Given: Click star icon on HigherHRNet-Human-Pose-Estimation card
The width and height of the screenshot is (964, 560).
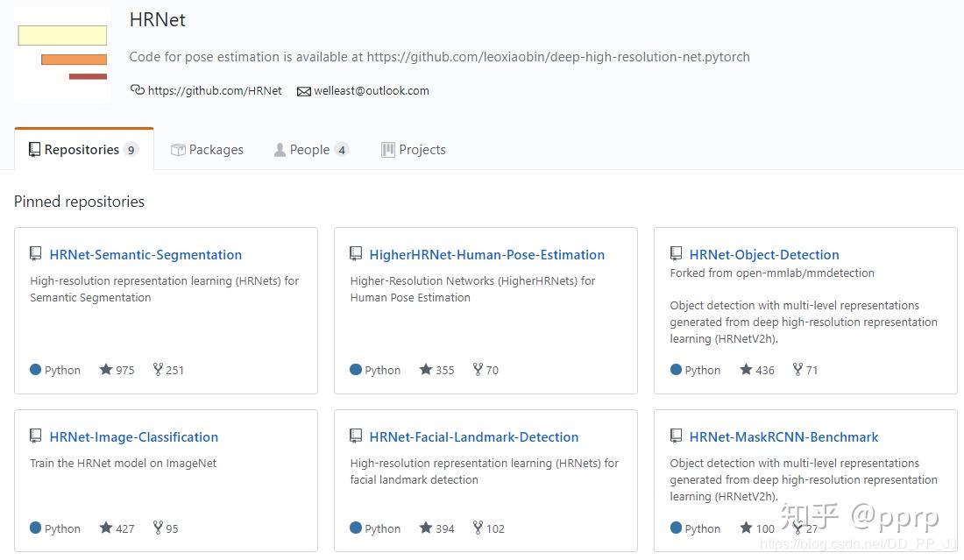Looking at the screenshot, I should (426, 370).
